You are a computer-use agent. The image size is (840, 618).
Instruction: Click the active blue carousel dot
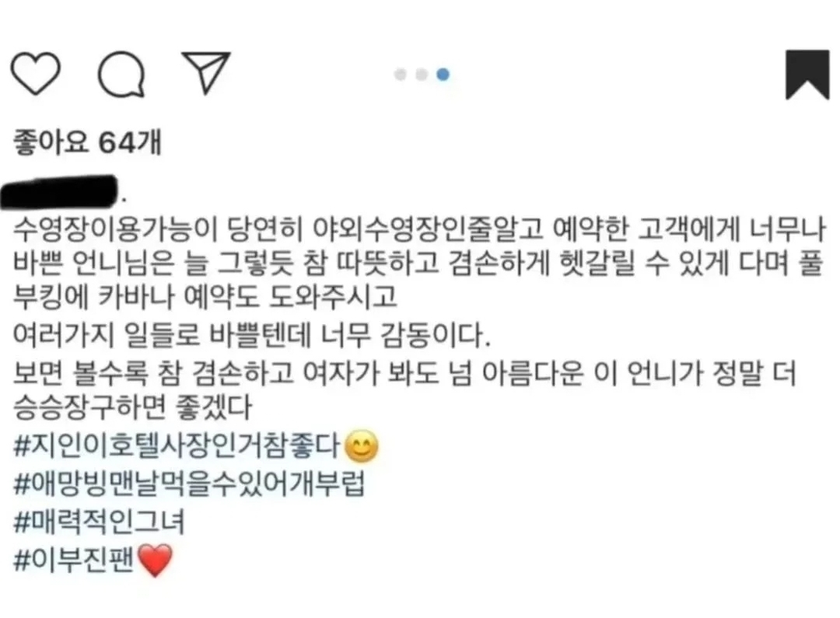(x=443, y=75)
